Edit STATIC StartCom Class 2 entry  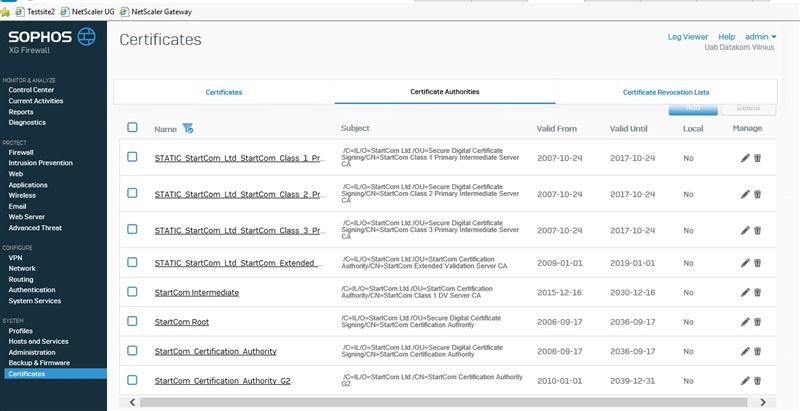tap(745, 194)
